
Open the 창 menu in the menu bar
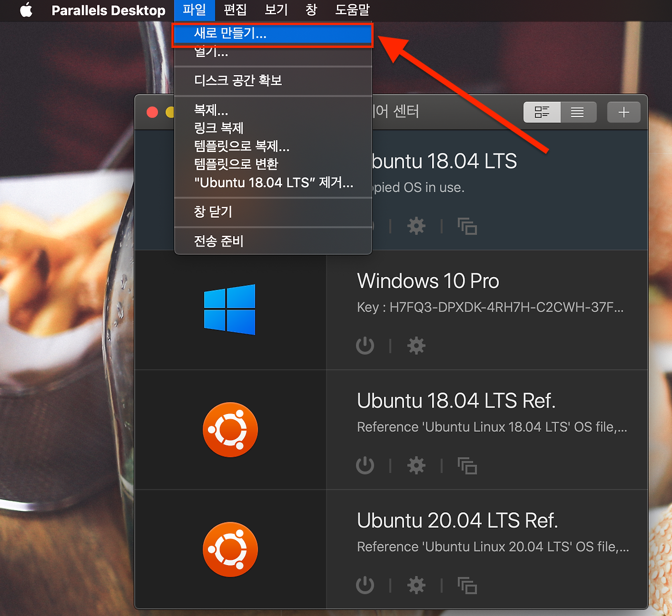tap(311, 10)
